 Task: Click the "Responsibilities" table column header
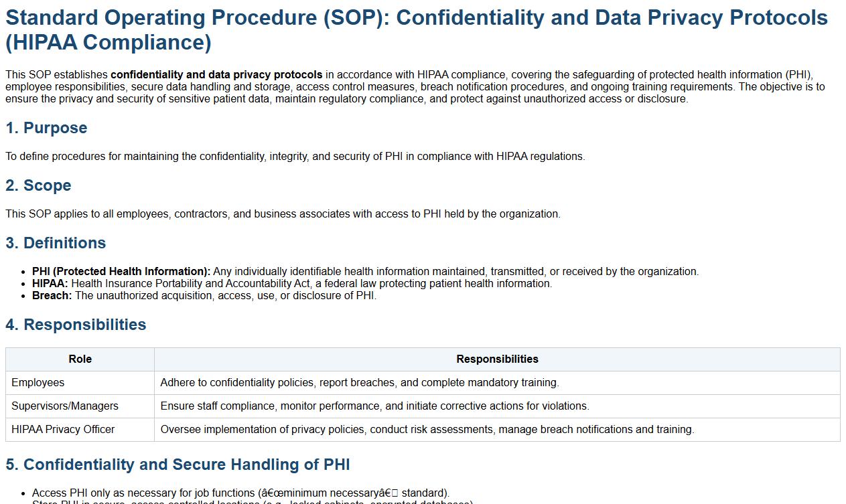coord(497,359)
